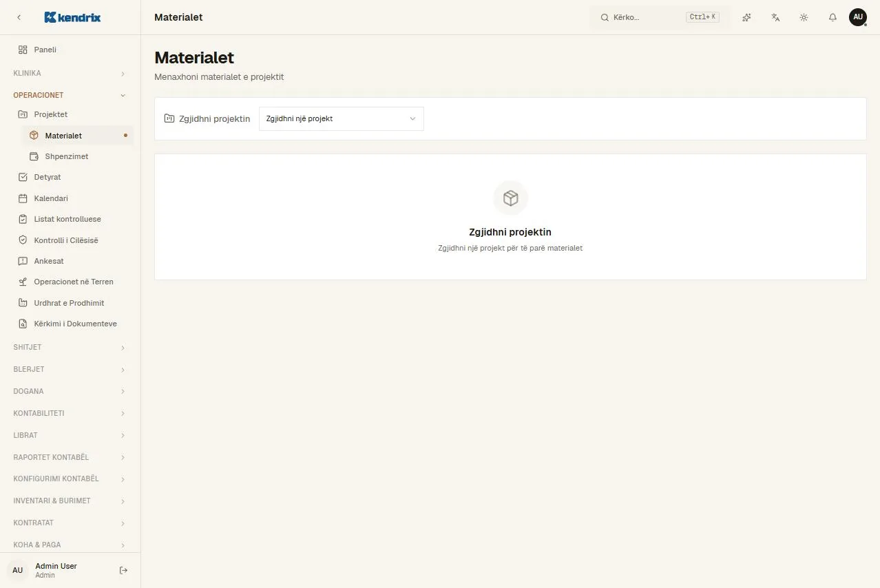This screenshot has width=880, height=588.
Task: Click the Kendrix logo
Action: pyautogui.click(x=72, y=17)
